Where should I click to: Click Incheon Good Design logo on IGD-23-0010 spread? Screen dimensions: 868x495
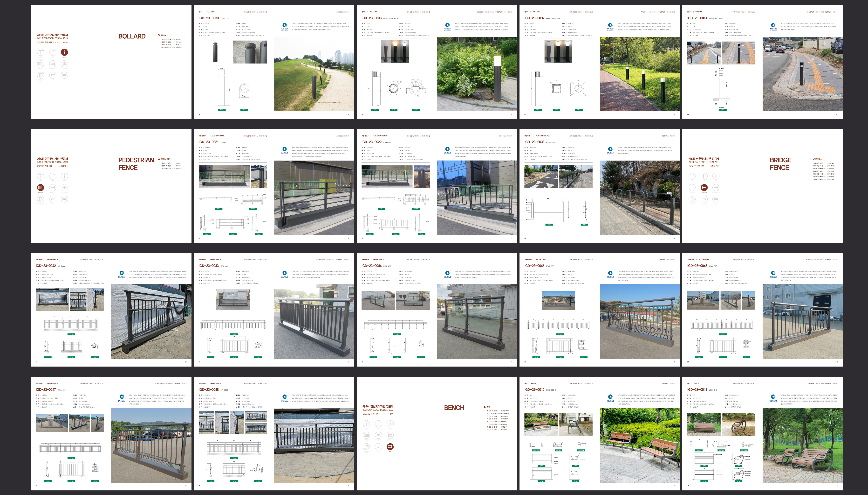pyautogui.click(x=610, y=398)
